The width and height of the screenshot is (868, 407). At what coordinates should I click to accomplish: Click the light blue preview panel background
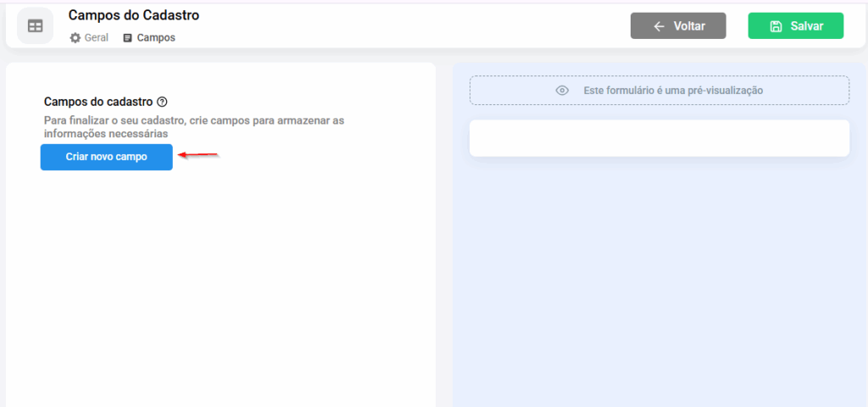click(x=659, y=280)
